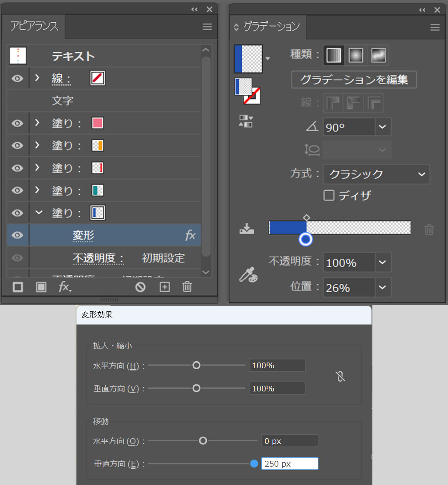Toggle visibility of the 線 stroke row

[x=17, y=79]
